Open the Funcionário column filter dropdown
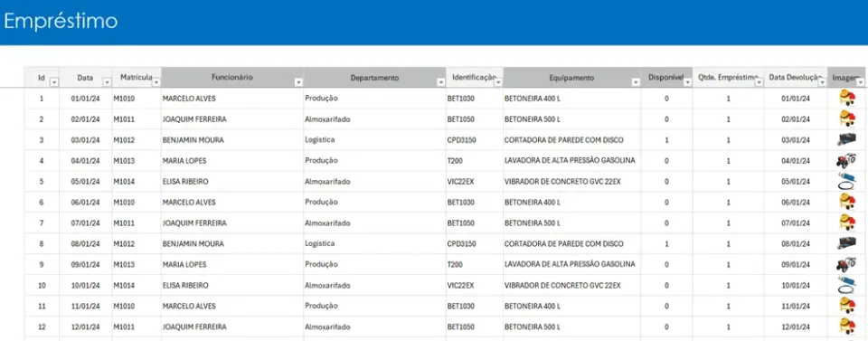The image size is (868, 341). pyautogui.click(x=299, y=82)
